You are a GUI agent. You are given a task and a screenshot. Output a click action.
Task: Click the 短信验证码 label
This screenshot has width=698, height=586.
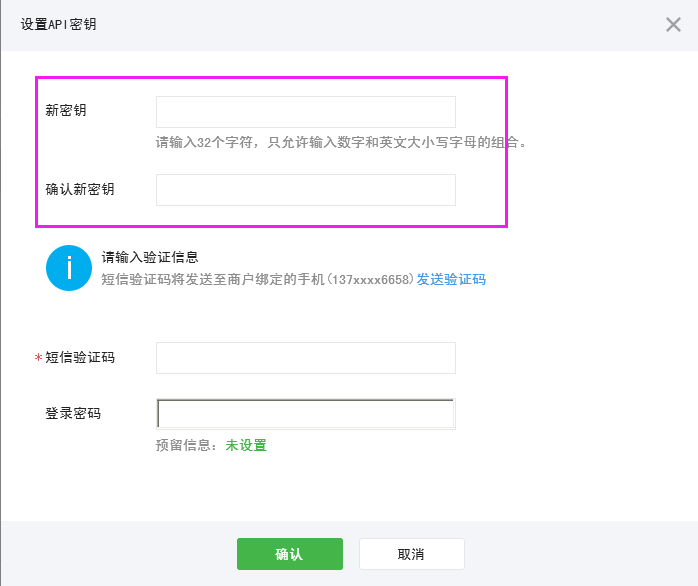[80, 358]
